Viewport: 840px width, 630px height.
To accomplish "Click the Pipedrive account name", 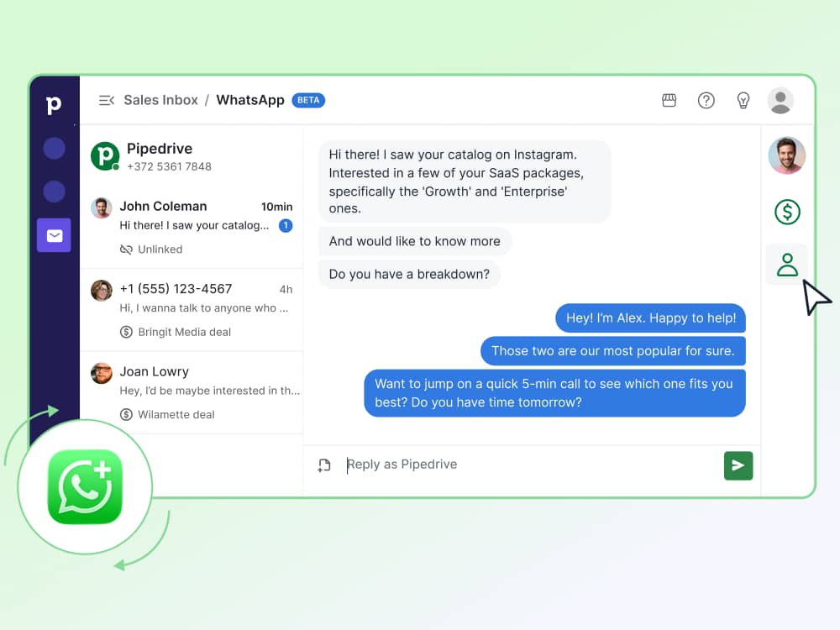I will click(159, 149).
